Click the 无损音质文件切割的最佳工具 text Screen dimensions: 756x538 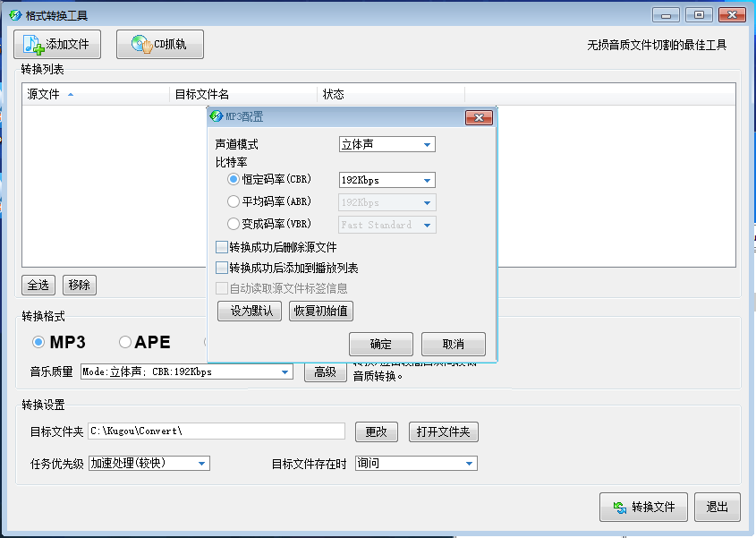(657, 46)
